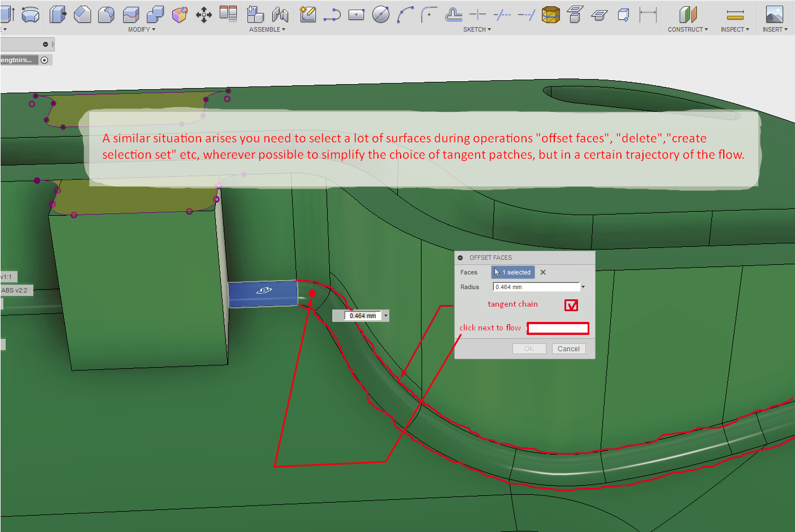Viewport: 795px width, 532px height.
Task: Pick the sketch Circle tool
Action: [x=381, y=14]
